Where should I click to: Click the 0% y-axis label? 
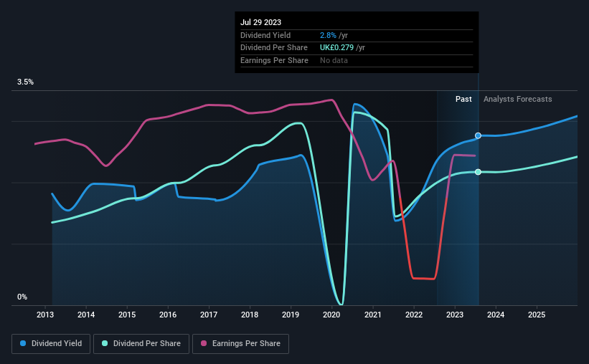22,297
